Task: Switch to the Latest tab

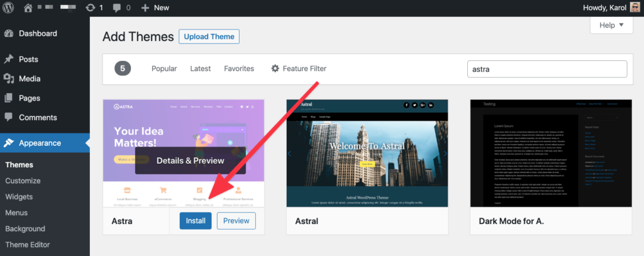Action: (x=201, y=69)
